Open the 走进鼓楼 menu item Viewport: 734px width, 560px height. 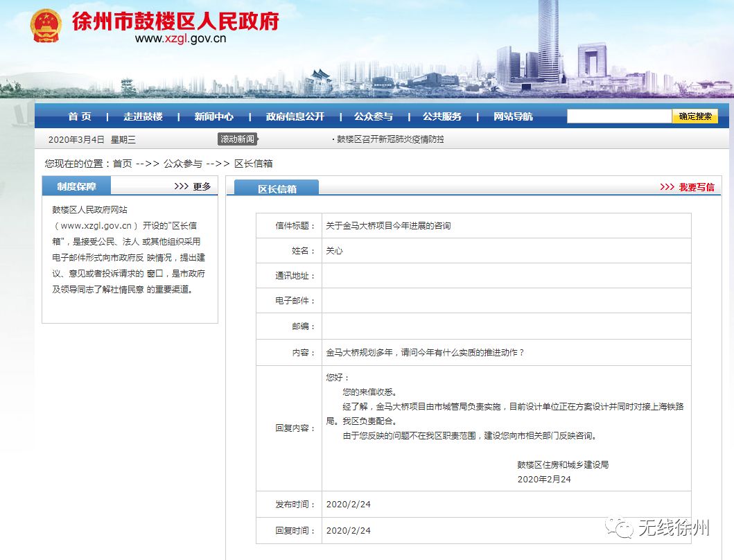pyautogui.click(x=143, y=116)
